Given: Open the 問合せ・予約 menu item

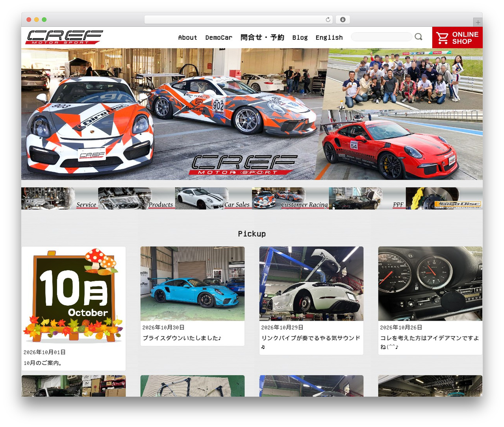Looking at the screenshot, I should [262, 37].
